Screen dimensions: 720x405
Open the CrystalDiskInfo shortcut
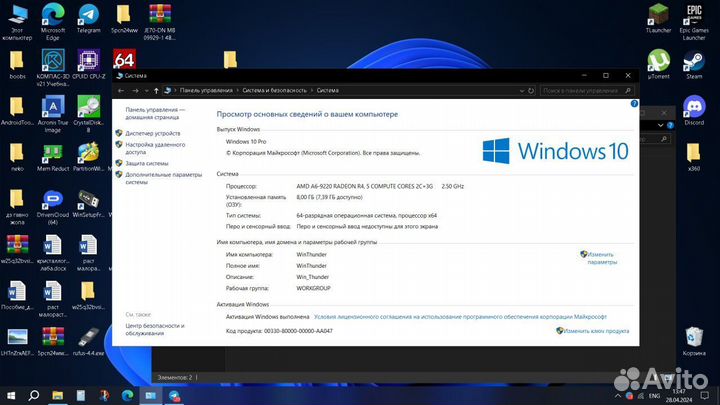coord(89,114)
